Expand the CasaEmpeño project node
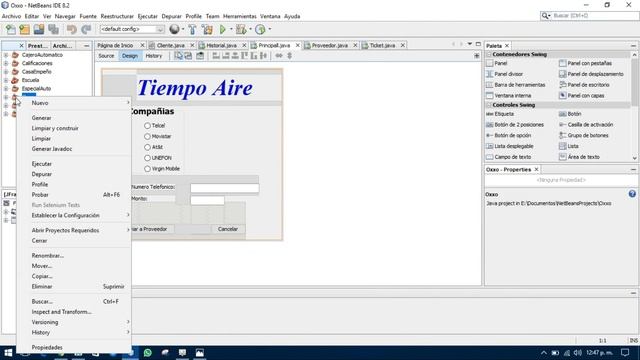The height and width of the screenshot is (360, 640). point(6,71)
